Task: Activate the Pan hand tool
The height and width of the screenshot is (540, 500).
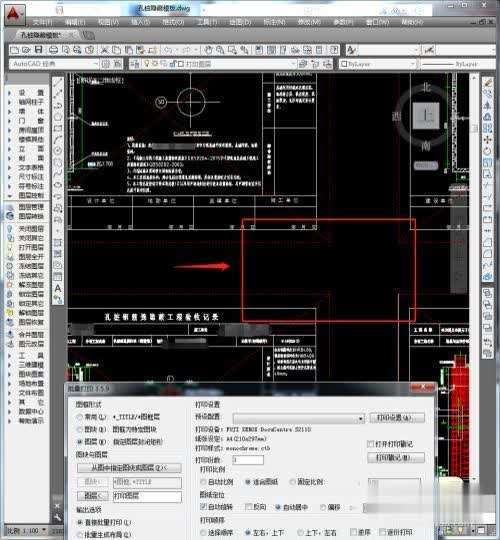Action: (208, 50)
